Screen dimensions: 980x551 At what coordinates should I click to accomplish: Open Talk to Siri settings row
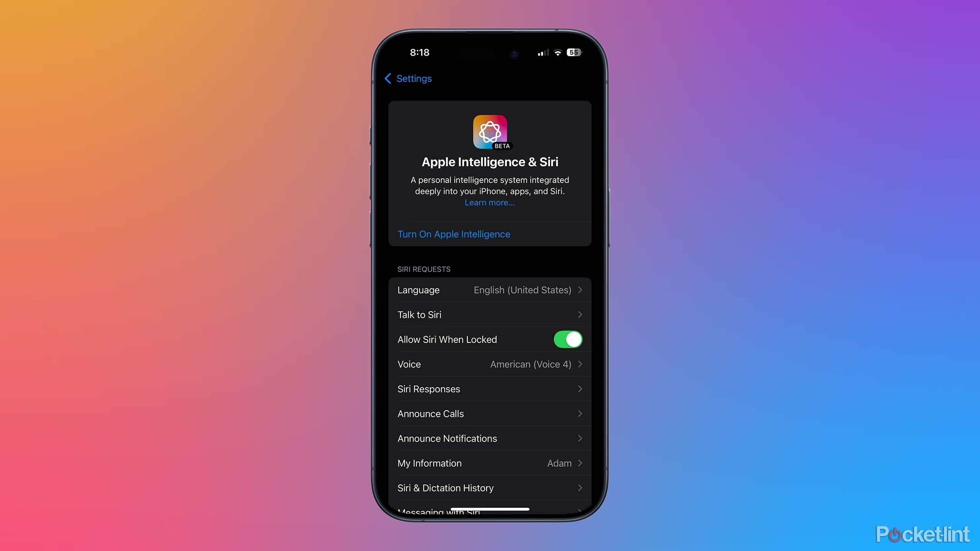[489, 314]
